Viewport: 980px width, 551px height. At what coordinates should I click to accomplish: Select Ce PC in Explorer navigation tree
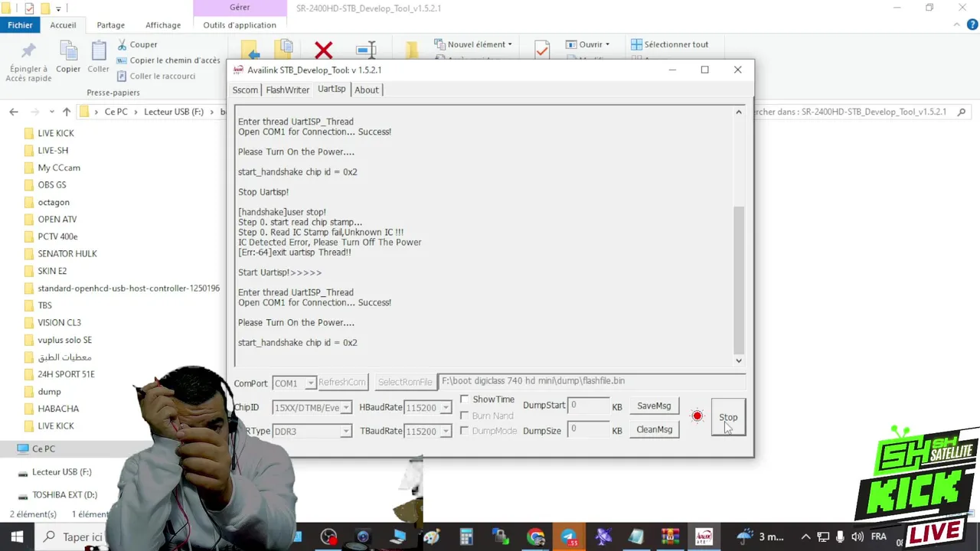pyautogui.click(x=44, y=448)
